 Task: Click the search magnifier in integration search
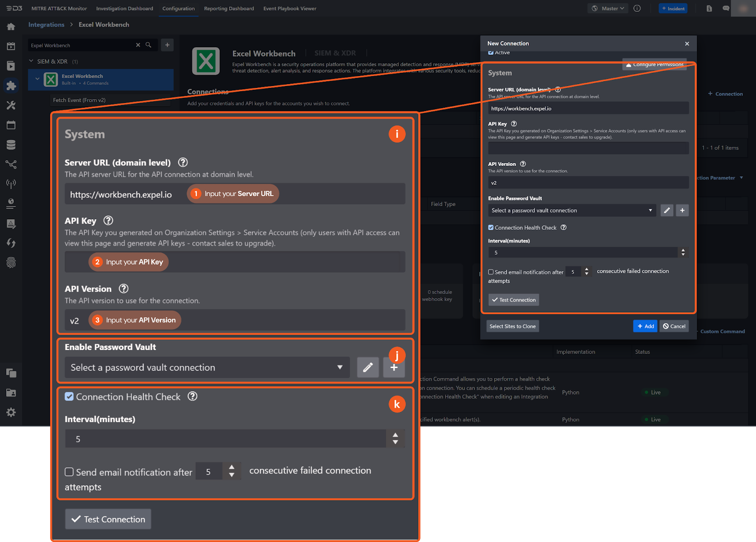coord(148,45)
